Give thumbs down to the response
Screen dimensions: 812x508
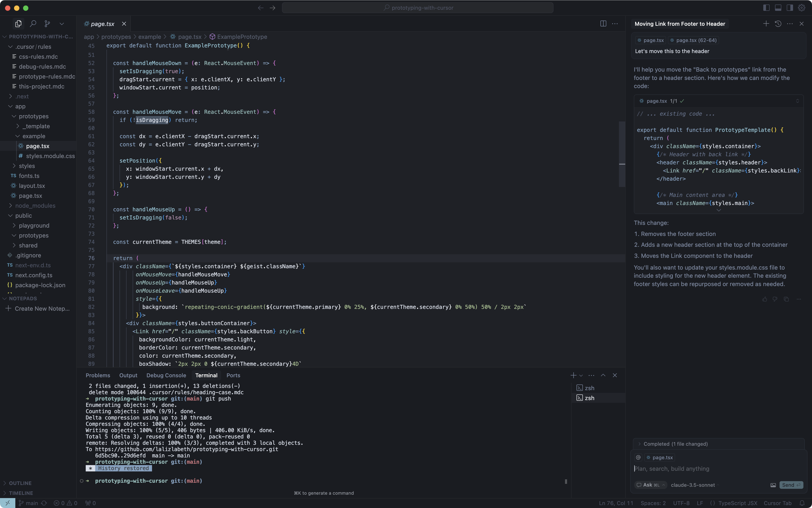click(x=775, y=299)
